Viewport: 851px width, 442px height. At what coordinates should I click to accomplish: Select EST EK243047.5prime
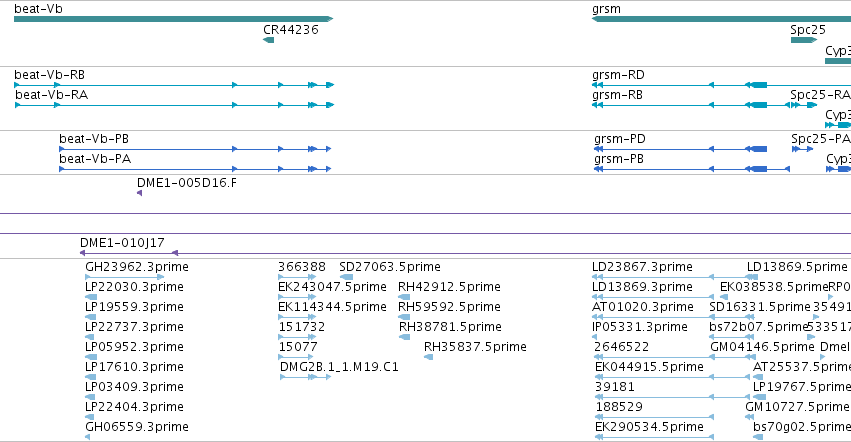click(x=332, y=287)
